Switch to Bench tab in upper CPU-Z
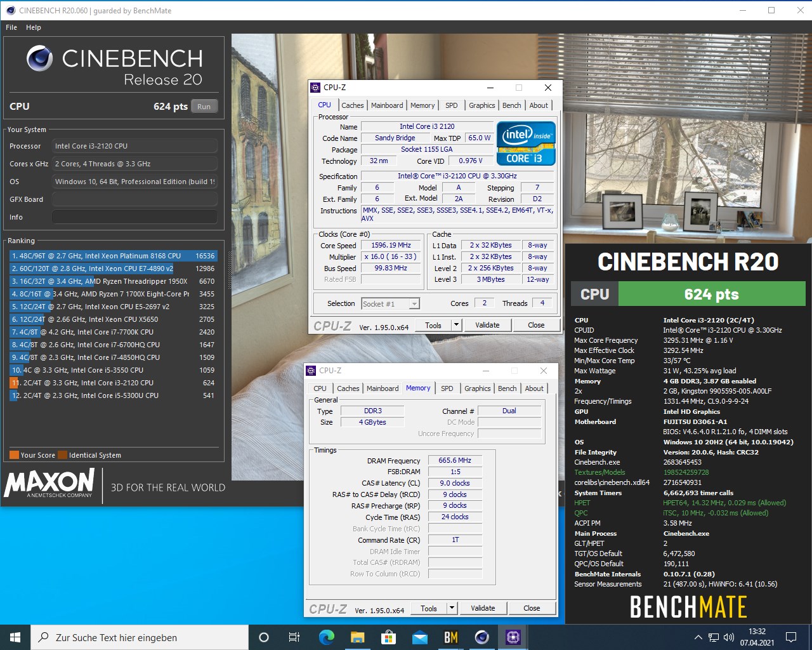812x650 pixels. [x=512, y=105]
